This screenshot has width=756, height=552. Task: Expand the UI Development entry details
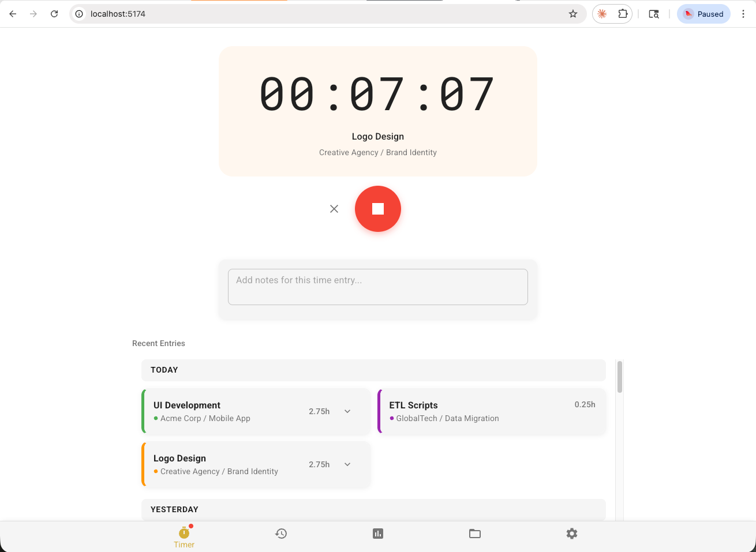(x=347, y=411)
